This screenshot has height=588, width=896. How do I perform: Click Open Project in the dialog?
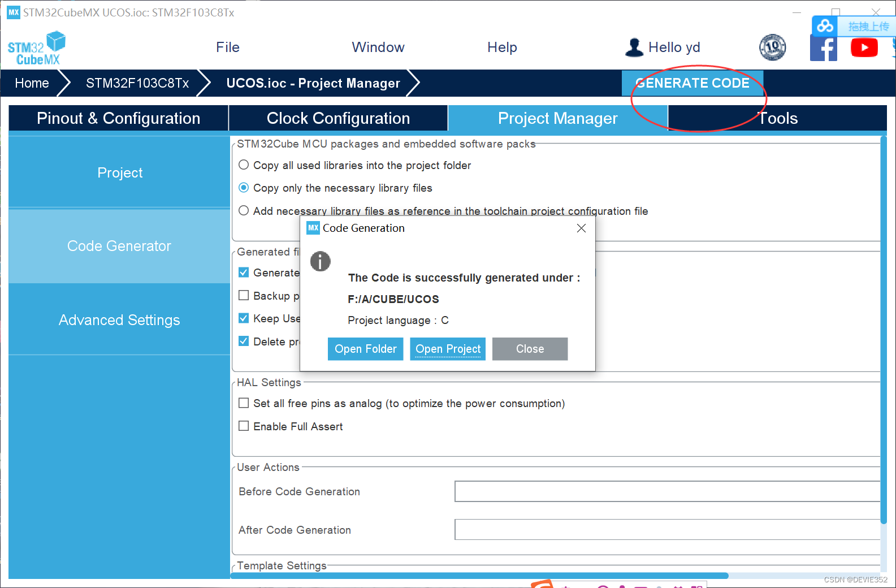pyautogui.click(x=448, y=349)
